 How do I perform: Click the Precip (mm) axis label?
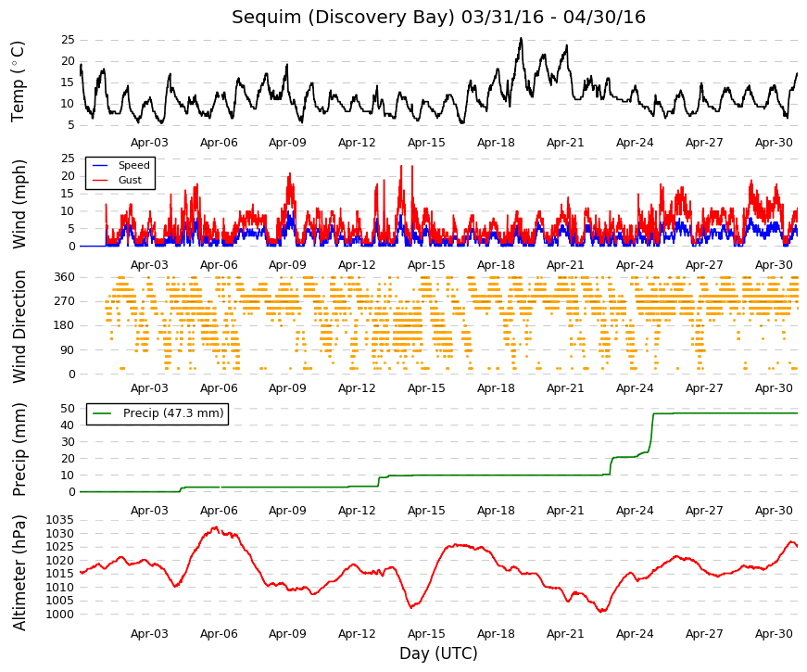click(x=19, y=450)
